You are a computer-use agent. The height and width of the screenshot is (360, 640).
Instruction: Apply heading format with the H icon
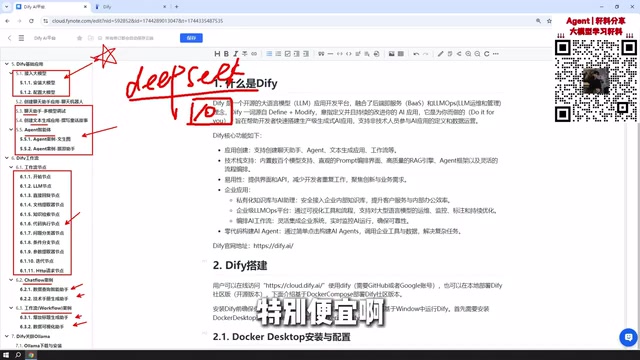click(217, 54)
